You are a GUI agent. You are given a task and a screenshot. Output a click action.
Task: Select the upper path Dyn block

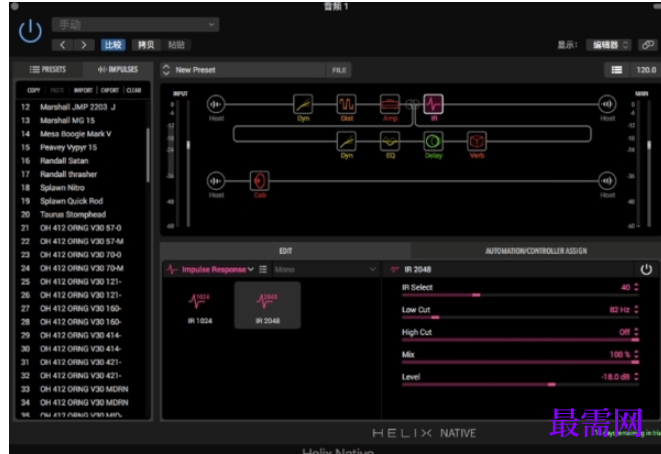click(303, 104)
